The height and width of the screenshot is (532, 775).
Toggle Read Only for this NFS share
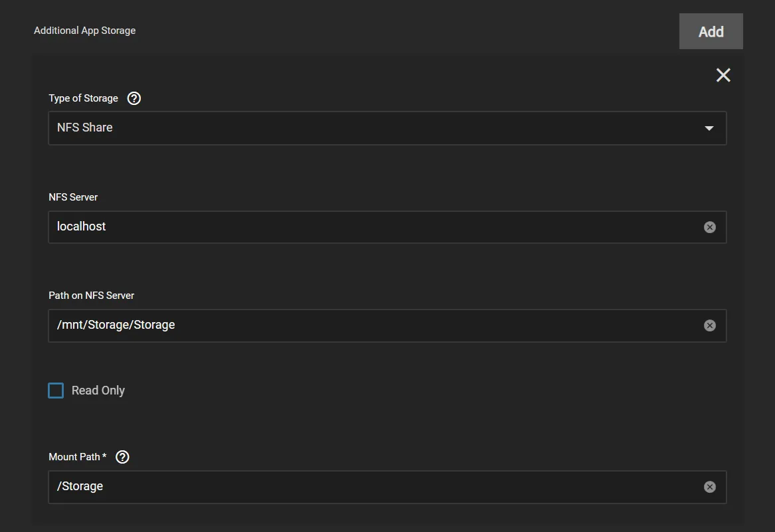click(56, 390)
